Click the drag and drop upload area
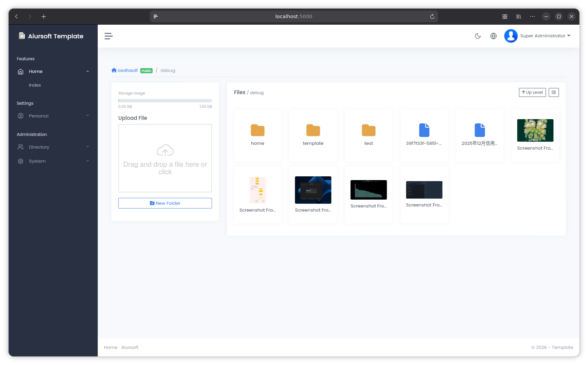 click(165, 158)
